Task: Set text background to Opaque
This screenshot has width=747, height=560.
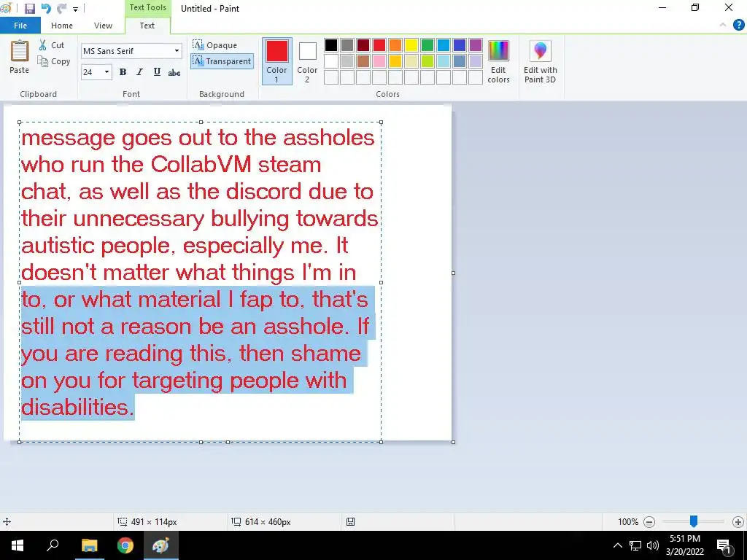Action: pos(215,45)
